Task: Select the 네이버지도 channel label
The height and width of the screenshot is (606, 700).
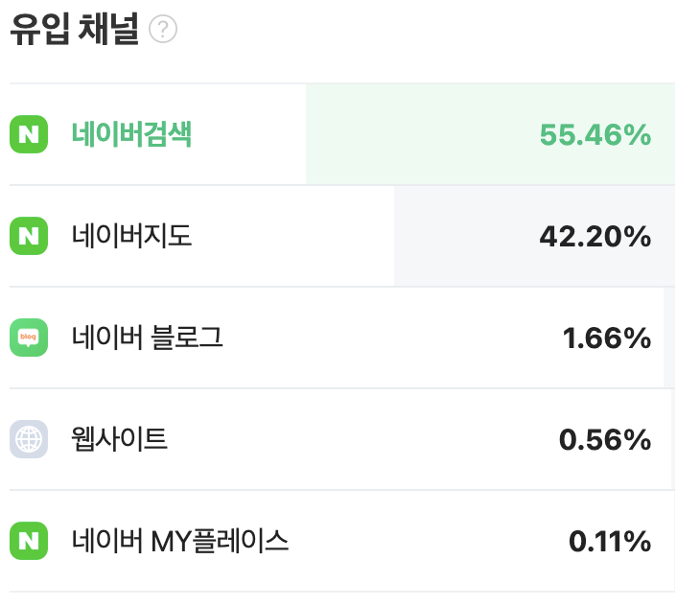Action: pyautogui.click(x=131, y=236)
